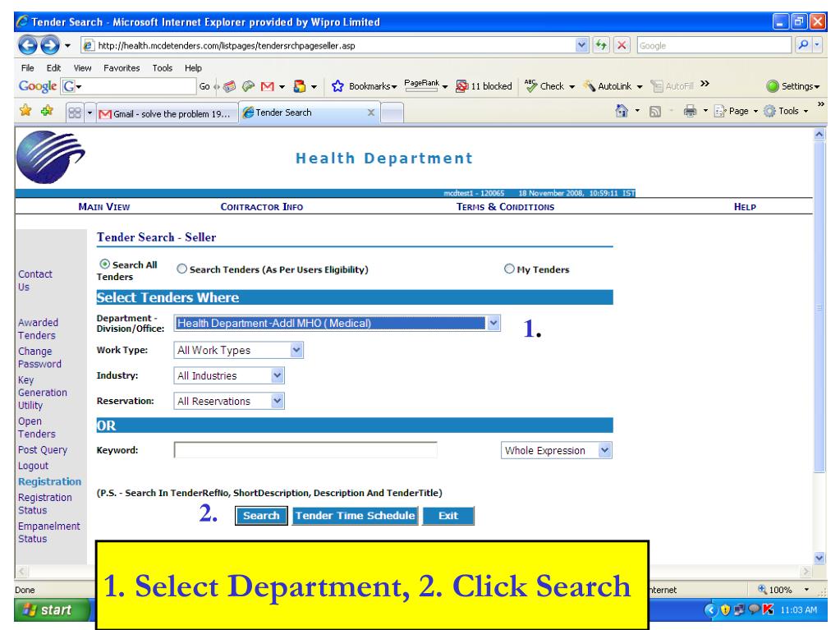Click the 11 blocked popup icon

click(461, 85)
